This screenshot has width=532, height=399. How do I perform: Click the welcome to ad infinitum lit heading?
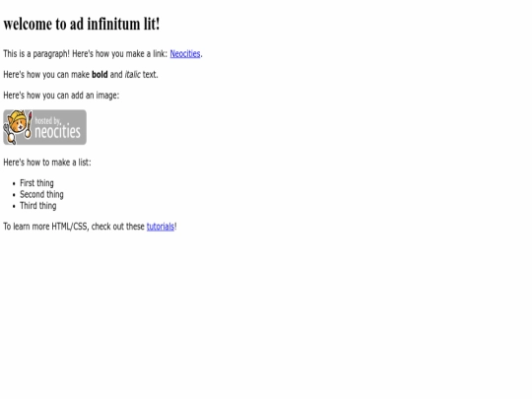(x=82, y=24)
